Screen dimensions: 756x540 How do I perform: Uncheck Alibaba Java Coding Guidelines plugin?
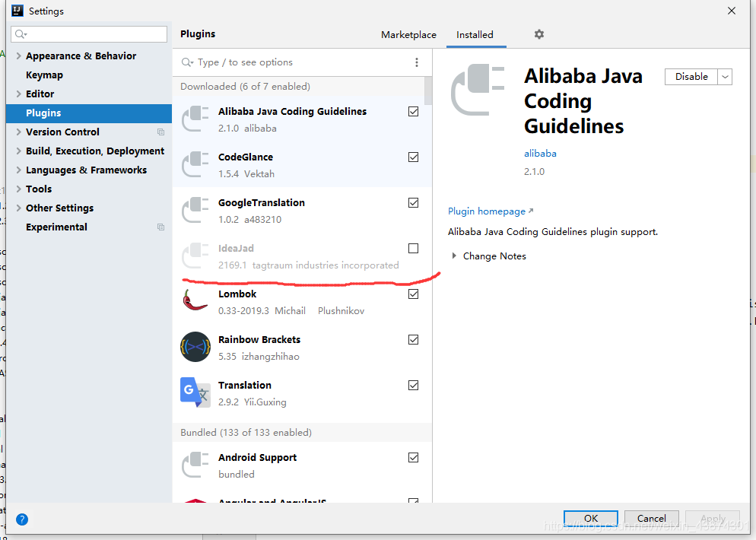(x=413, y=111)
